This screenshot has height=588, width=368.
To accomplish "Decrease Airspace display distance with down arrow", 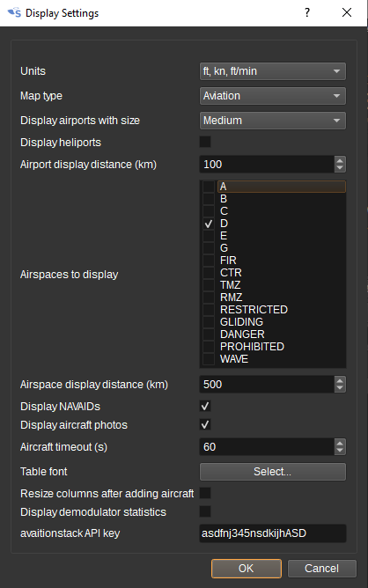I will (x=340, y=388).
